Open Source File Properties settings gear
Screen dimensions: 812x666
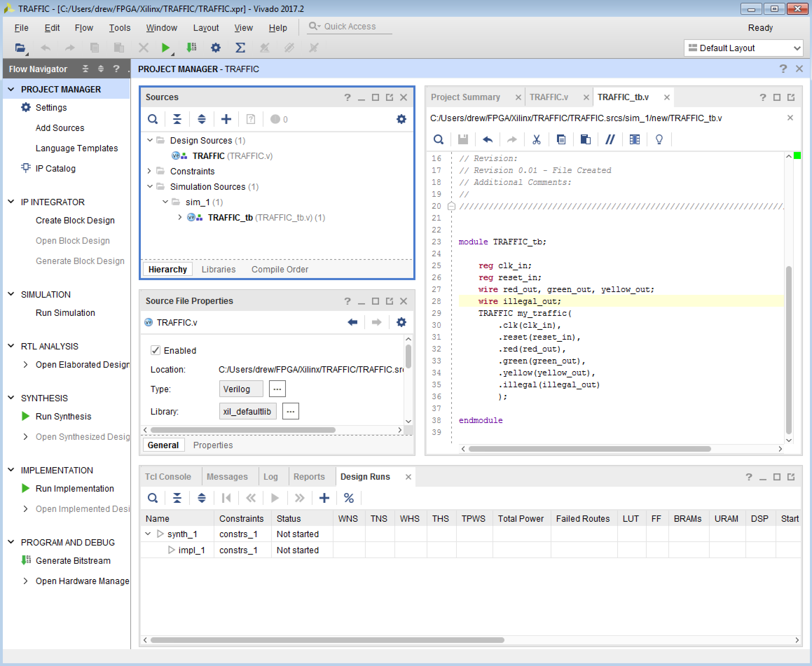coord(401,322)
